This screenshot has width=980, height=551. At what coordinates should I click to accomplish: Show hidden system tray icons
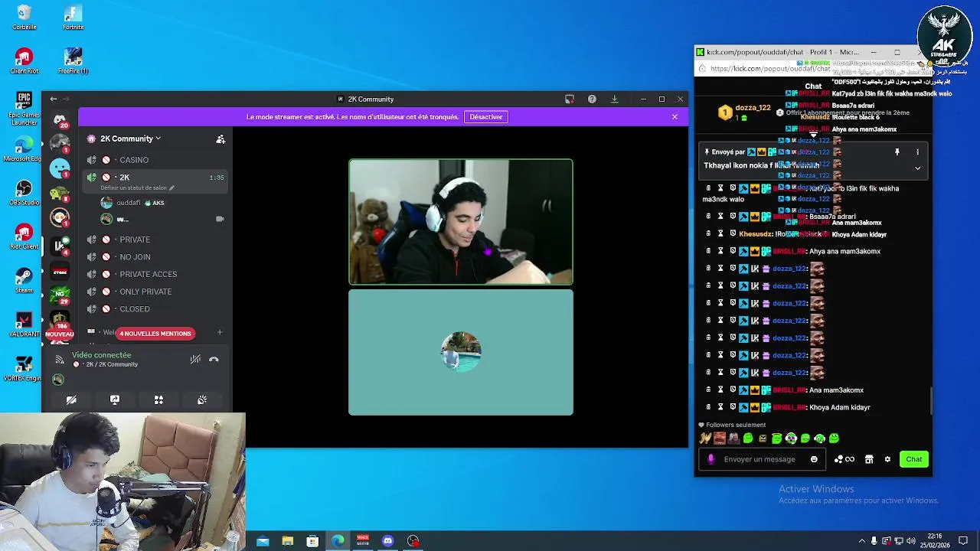click(x=862, y=541)
